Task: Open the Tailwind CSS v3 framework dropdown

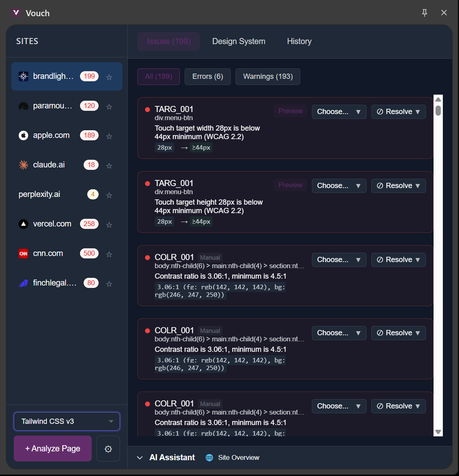Action: tap(67, 421)
